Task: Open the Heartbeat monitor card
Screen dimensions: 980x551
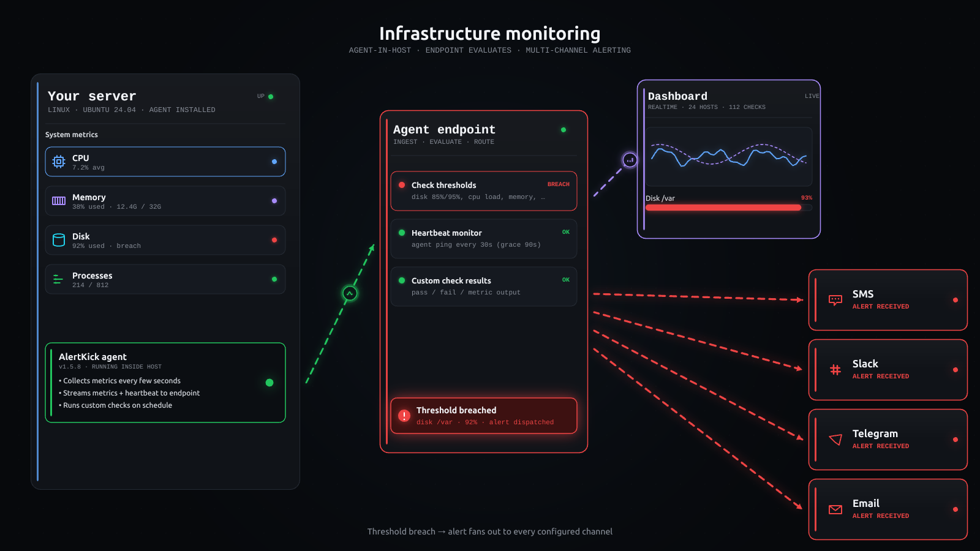Action: click(x=484, y=239)
